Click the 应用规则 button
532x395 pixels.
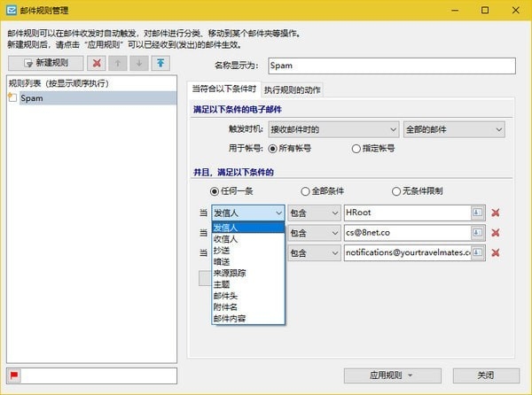[392, 376]
